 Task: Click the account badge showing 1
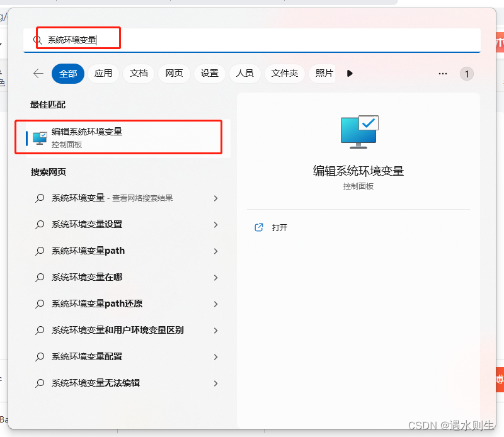(x=467, y=74)
